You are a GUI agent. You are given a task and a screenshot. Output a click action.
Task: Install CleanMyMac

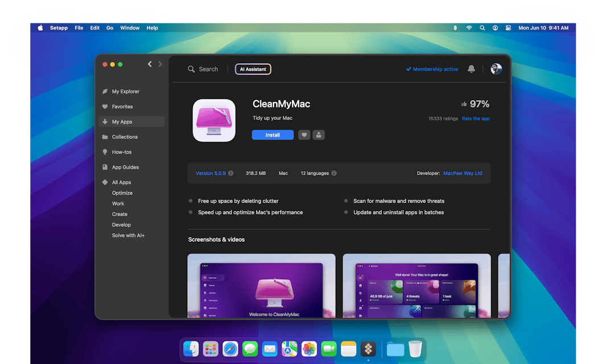273,135
